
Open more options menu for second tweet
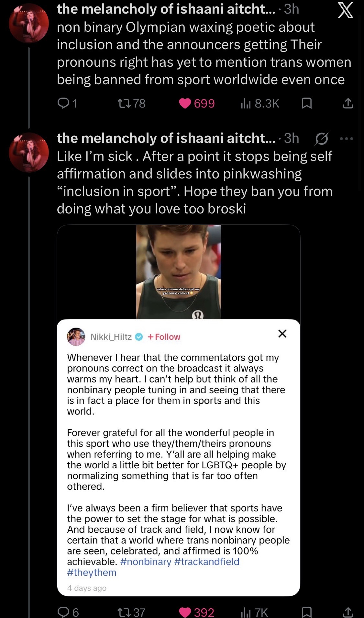click(x=347, y=138)
